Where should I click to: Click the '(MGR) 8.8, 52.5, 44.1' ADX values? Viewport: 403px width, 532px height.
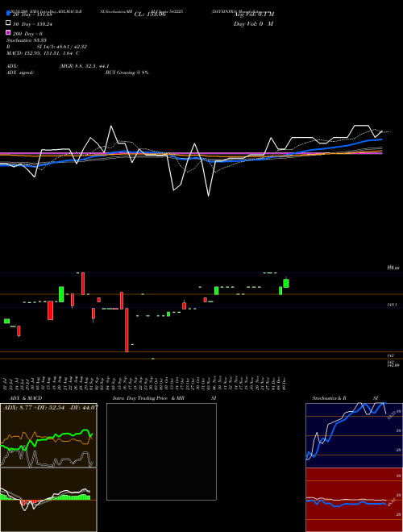coord(84,66)
